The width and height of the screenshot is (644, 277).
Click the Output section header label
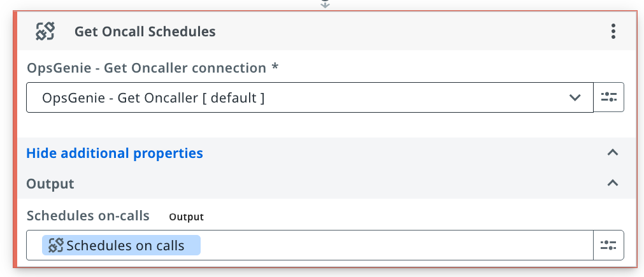point(50,183)
